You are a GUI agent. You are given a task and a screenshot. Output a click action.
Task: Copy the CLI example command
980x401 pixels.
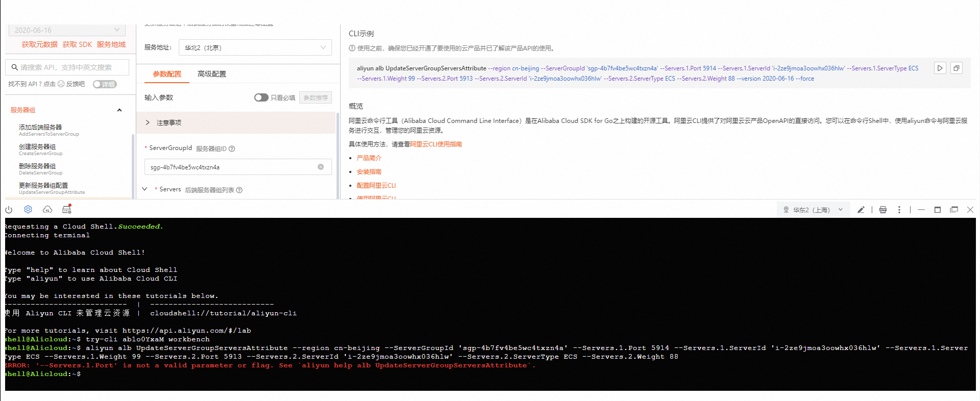click(x=957, y=68)
